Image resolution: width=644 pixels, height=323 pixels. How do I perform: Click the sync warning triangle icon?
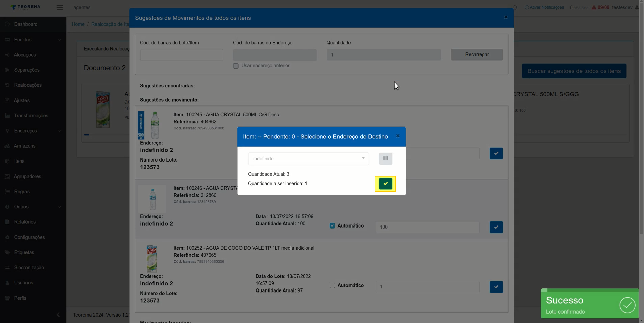(x=594, y=7)
